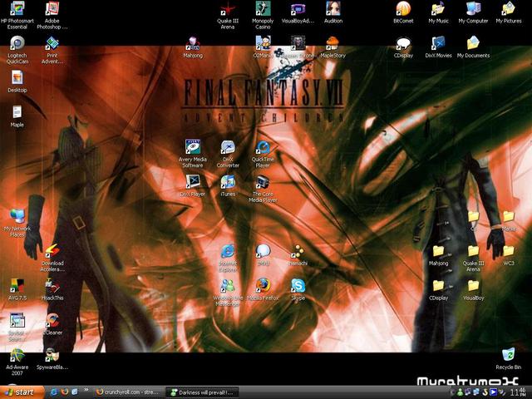532x399 pixels.
Task: Open the O2Mania shortcut
Action: tap(263, 47)
